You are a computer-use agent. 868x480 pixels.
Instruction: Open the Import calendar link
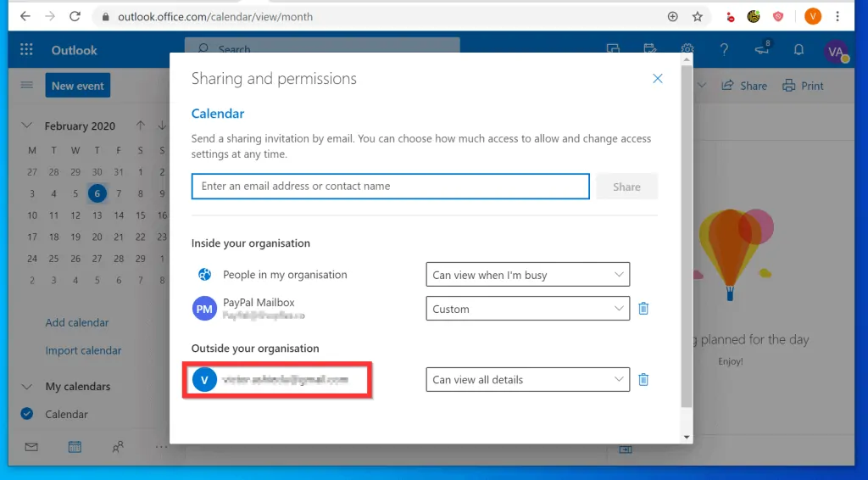pos(83,350)
